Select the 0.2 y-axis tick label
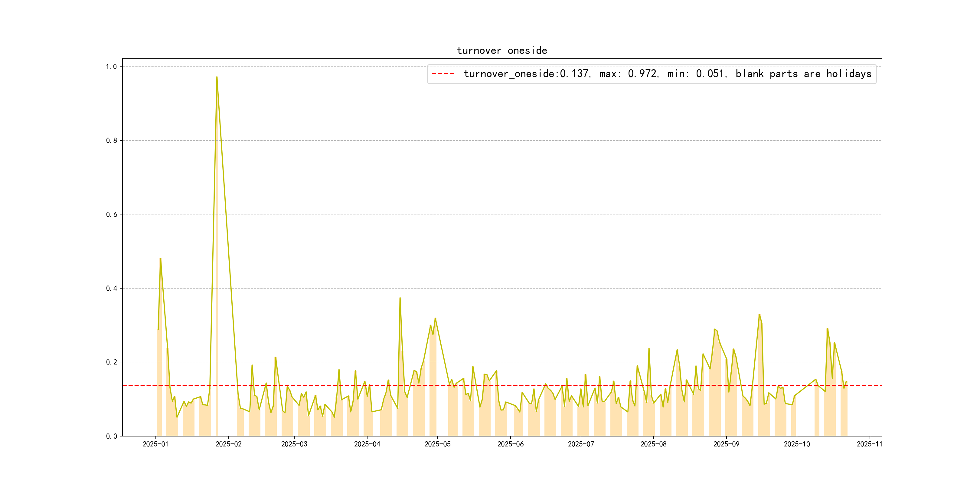The image size is (980, 490). [111, 362]
